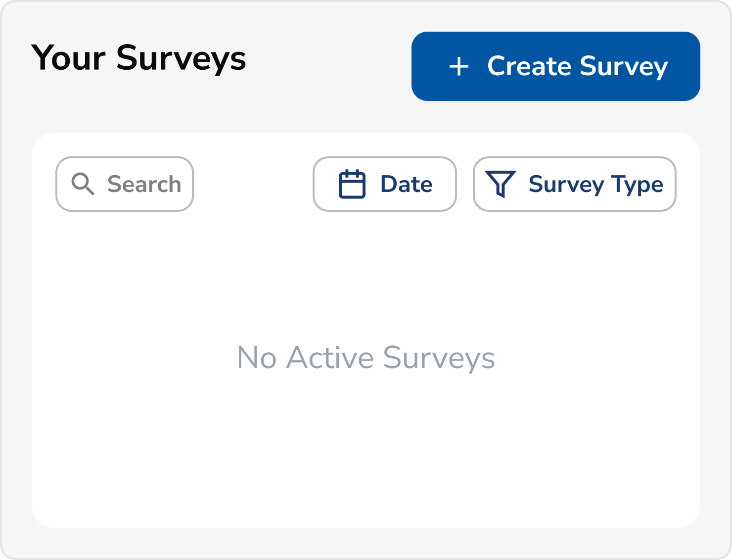Click the magnifying glass search icon
Viewport: 732px width, 560px height.
click(83, 184)
